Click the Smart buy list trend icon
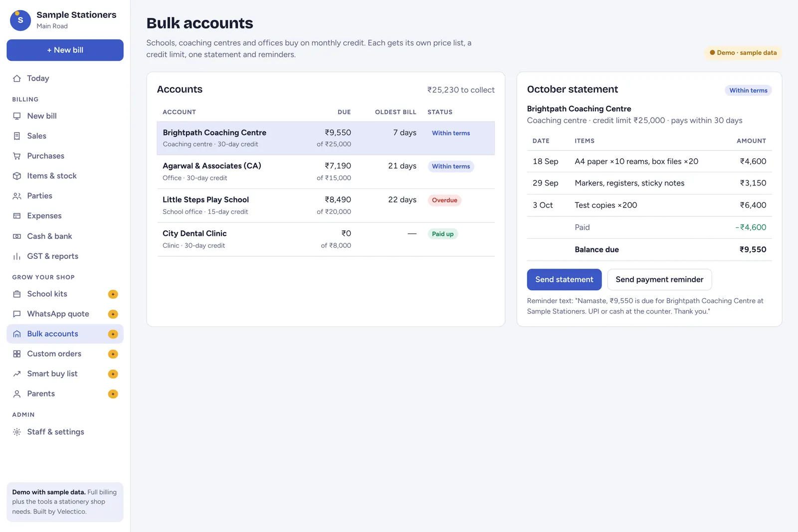The height and width of the screenshot is (532, 798). pyautogui.click(x=17, y=373)
